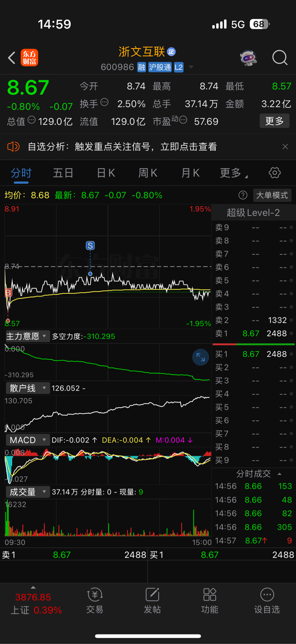Tap the trade row with volume 305
The width and height of the screenshot is (296, 644).
[x=253, y=527]
